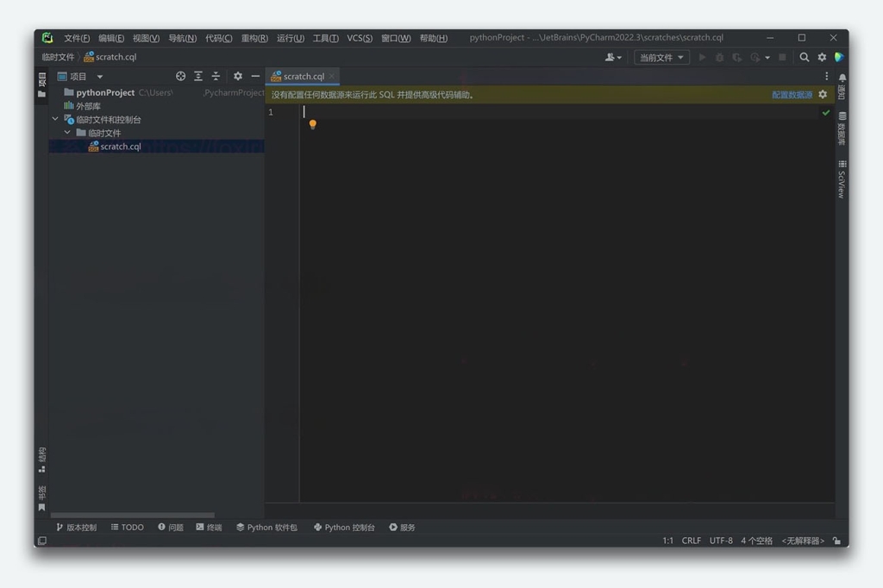Image resolution: width=883 pixels, height=588 pixels.
Task: Open the 重构(R) menu
Action: pos(254,38)
